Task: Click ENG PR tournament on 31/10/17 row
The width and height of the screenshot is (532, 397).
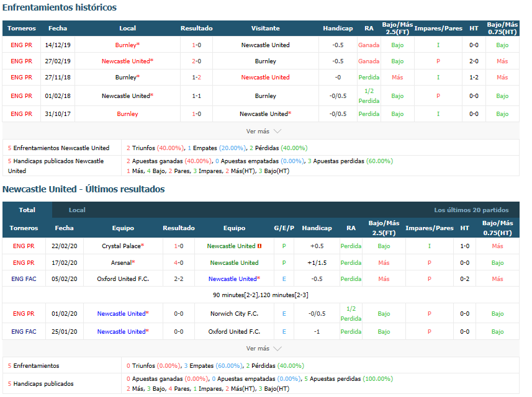Action: (x=21, y=114)
